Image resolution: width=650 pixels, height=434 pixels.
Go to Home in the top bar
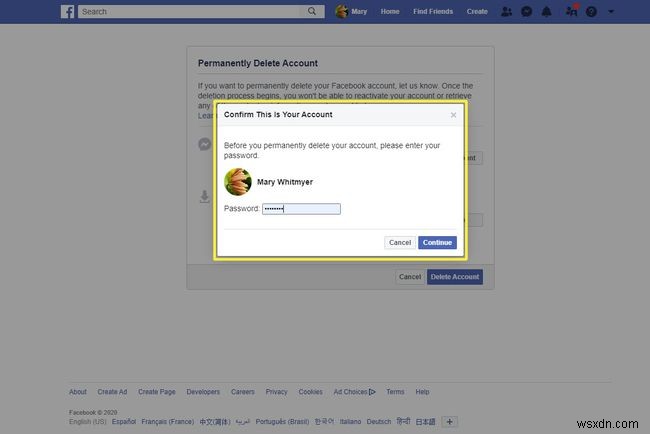[x=390, y=12]
